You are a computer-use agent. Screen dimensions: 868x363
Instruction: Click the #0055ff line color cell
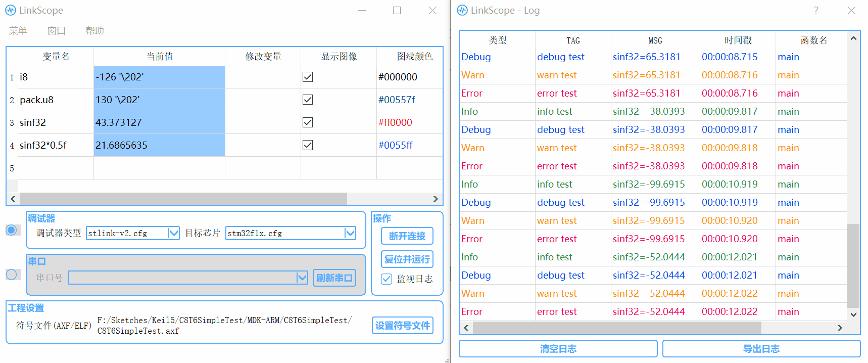(409, 145)
